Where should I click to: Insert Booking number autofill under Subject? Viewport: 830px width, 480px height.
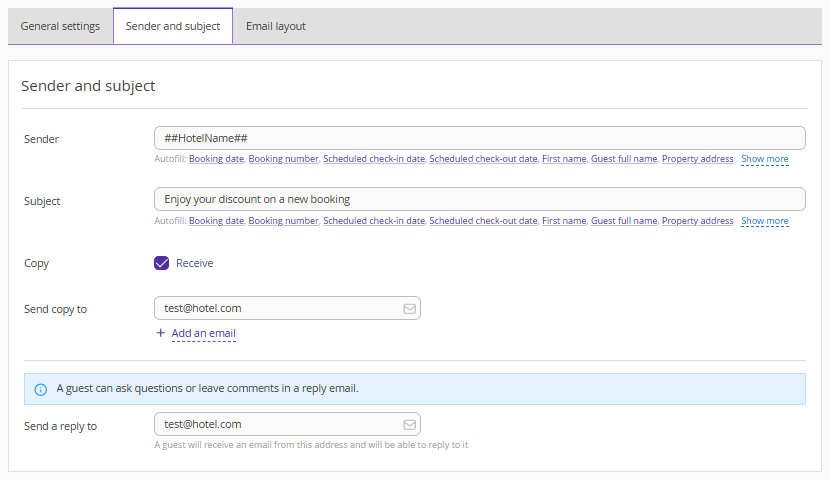coord(283,221)
